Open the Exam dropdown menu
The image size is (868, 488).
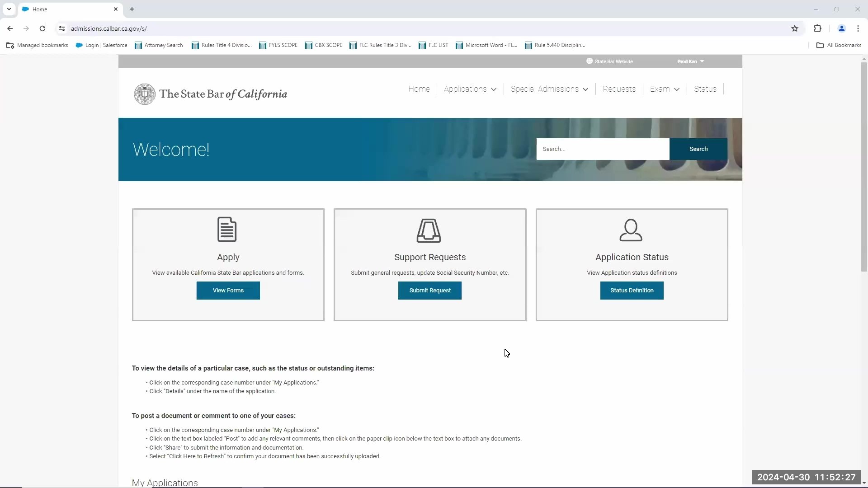(665, 89)
